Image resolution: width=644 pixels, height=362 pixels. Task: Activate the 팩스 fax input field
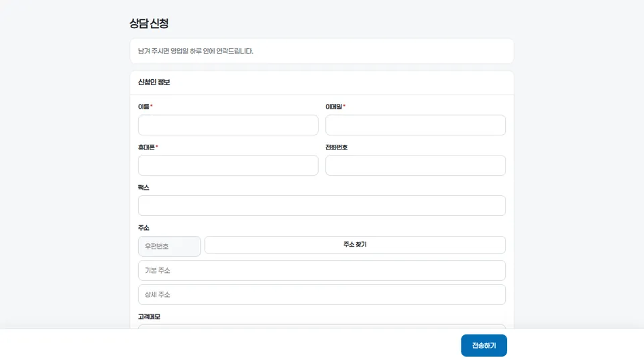pos(321,206)
